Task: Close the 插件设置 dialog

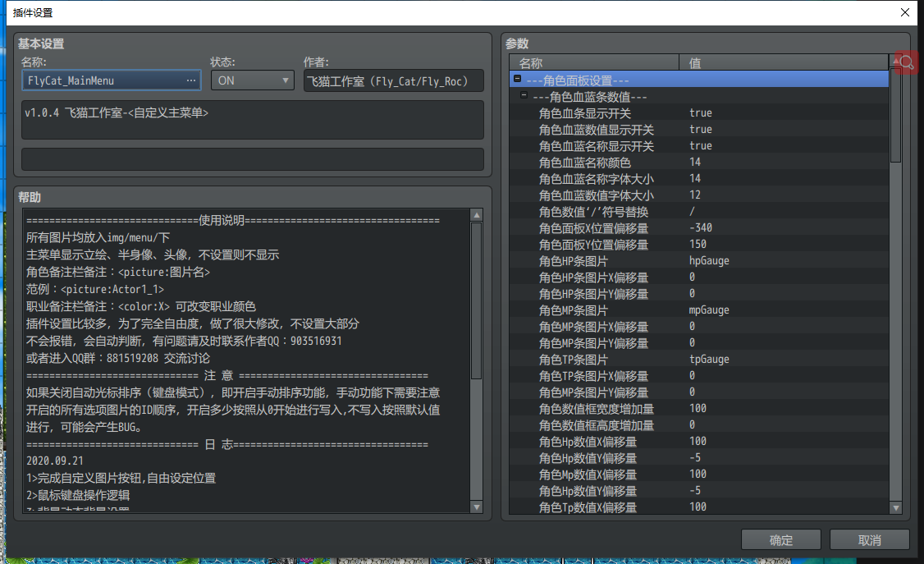Action: [905, 12]
